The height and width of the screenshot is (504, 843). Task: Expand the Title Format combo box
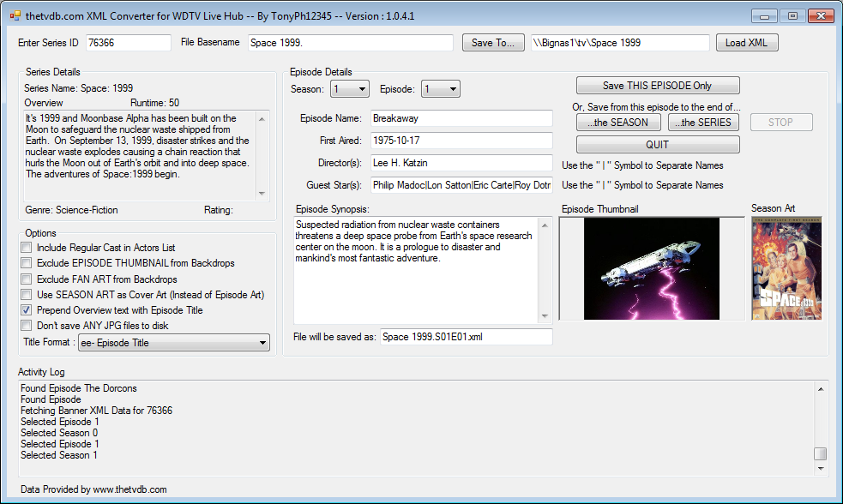[x=173, y=343]
